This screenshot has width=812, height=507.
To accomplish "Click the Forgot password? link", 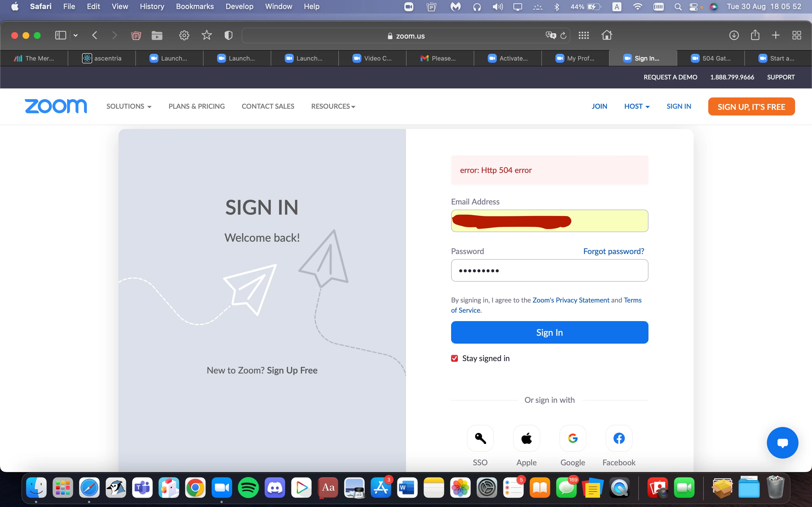I will click(x=613, y=251).
